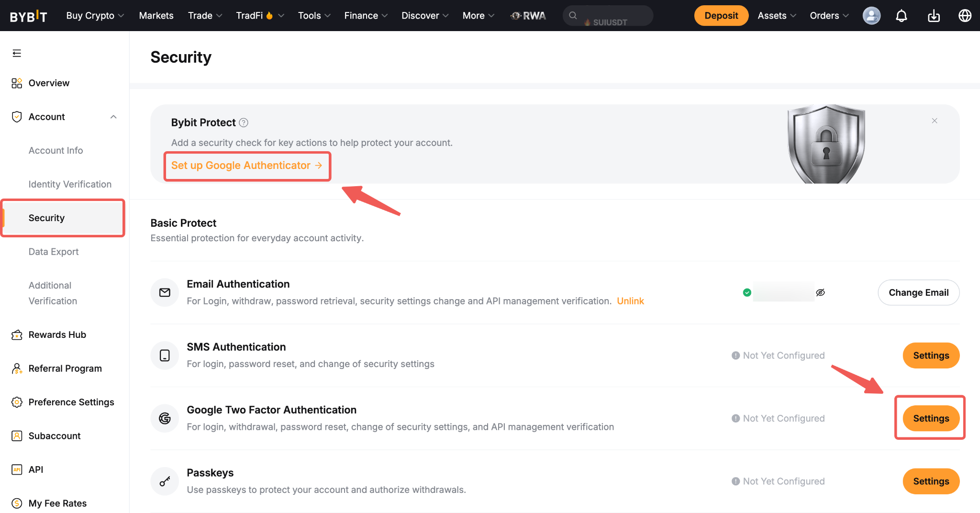This screenshot has height=513, width=980.
Task: Open the RWA icon link
Action: [x=528, y=16]
